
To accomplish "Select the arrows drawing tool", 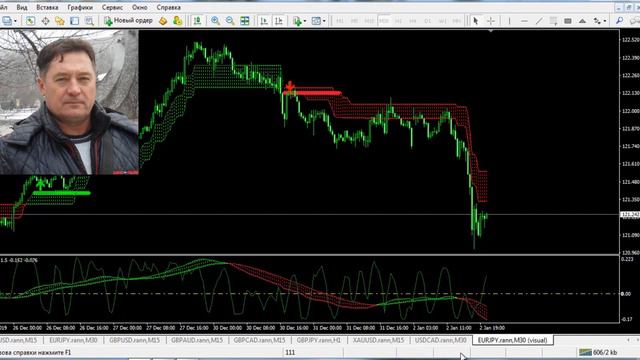I will point(598,21).
